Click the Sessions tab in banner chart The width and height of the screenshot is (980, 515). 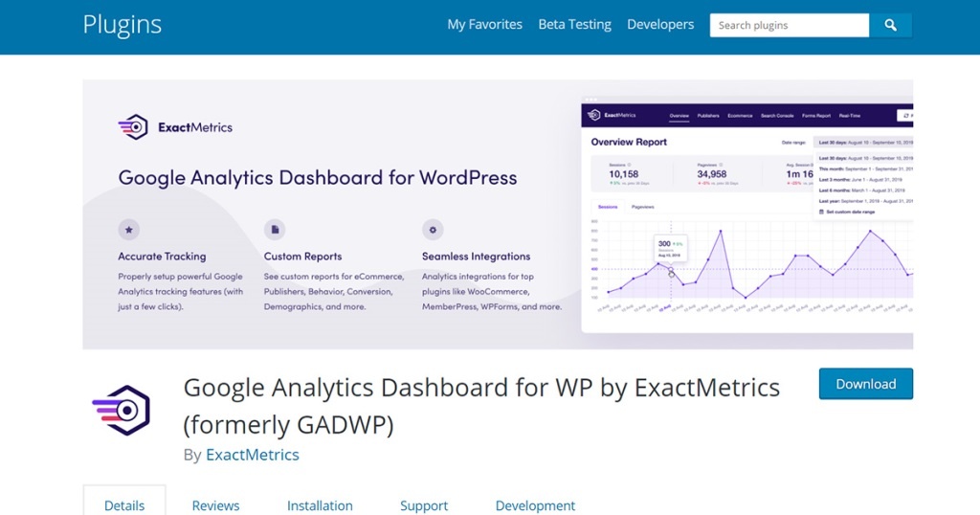click(608, 207)
